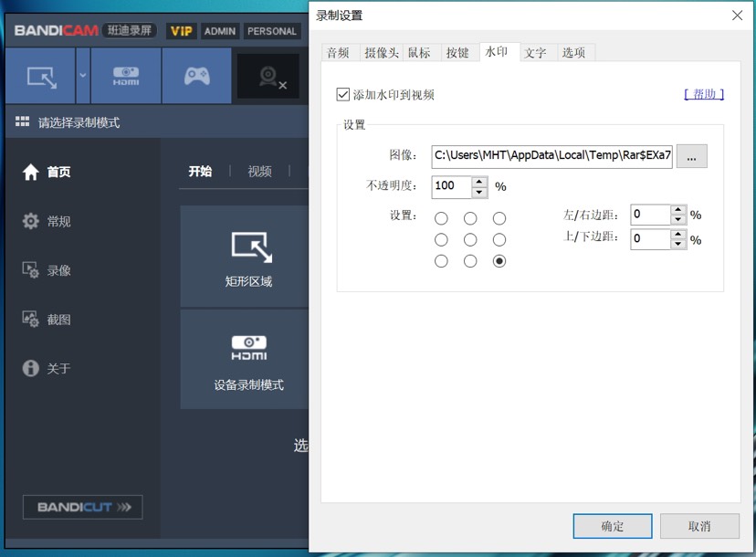This screenshot has width=756, height=557.
Task: Select center watermark position radio
Action: [470, 239]
